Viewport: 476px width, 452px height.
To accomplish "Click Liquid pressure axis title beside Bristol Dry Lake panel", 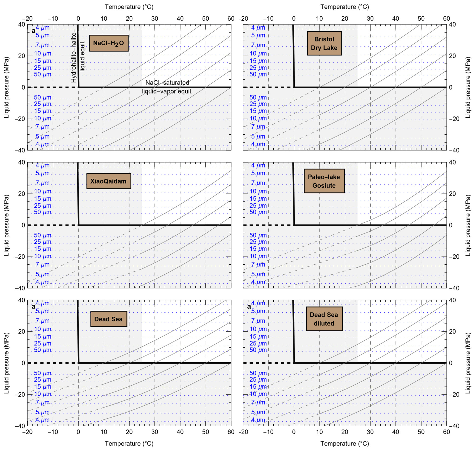I will [x=468, y=87].
